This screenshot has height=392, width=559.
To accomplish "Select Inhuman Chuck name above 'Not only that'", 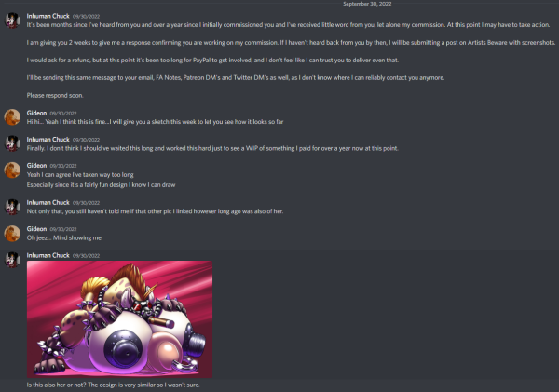I will 48,202.
